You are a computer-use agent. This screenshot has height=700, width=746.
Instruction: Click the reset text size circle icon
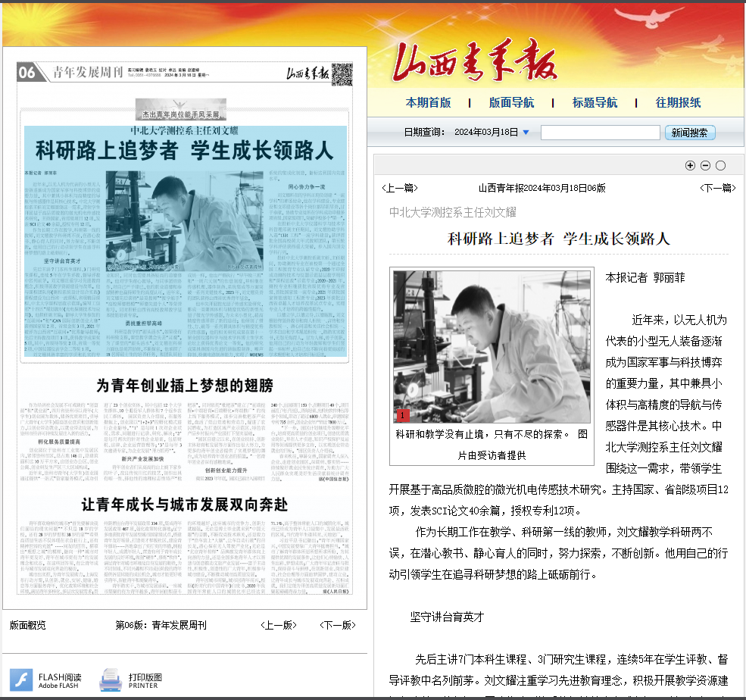click(x=720, y=165)
